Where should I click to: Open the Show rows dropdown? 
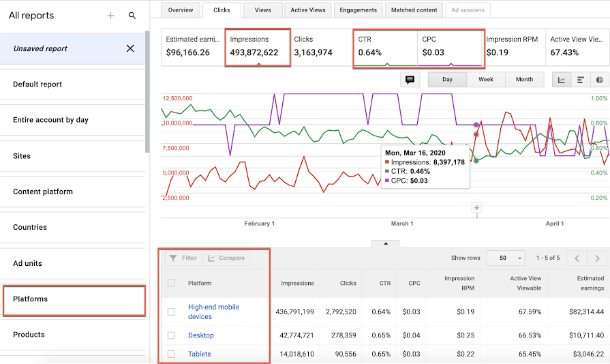[x=506, y=258]
